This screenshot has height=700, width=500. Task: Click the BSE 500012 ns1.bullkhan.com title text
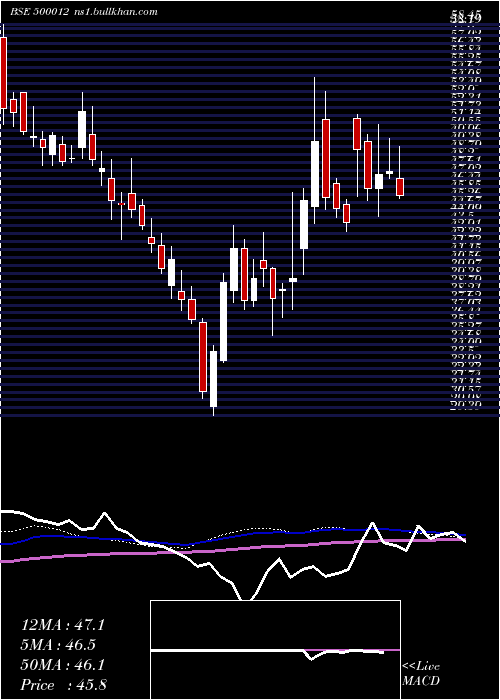click(x=84, y=12)
